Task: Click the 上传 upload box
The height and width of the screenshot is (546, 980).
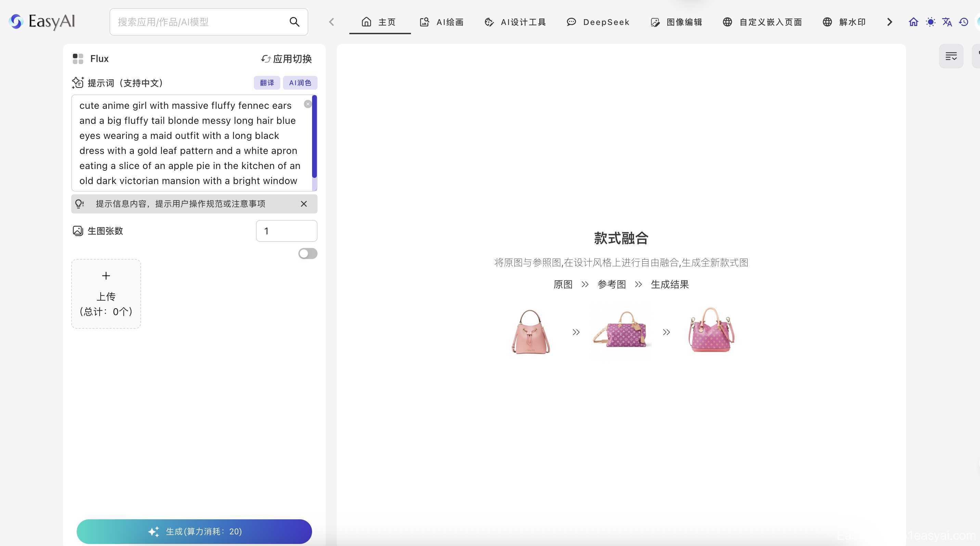Action: coord(106,294)
